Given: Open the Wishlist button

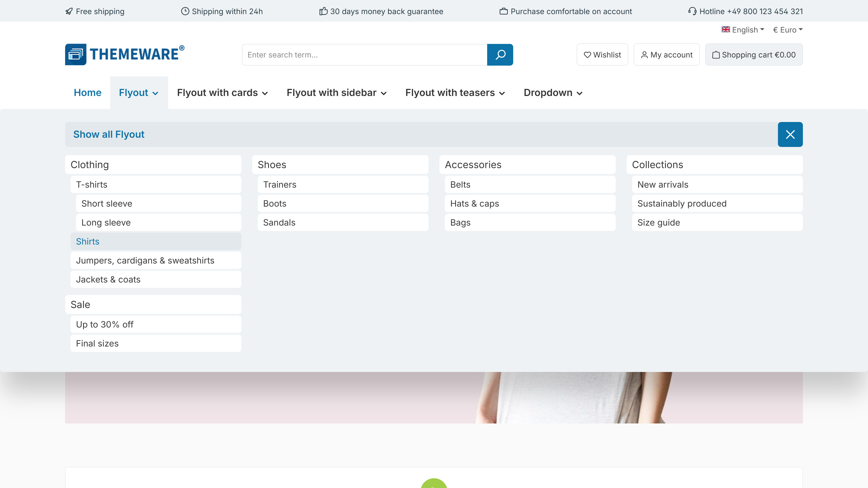Looking at the screenshot, I should click(602, 54).
